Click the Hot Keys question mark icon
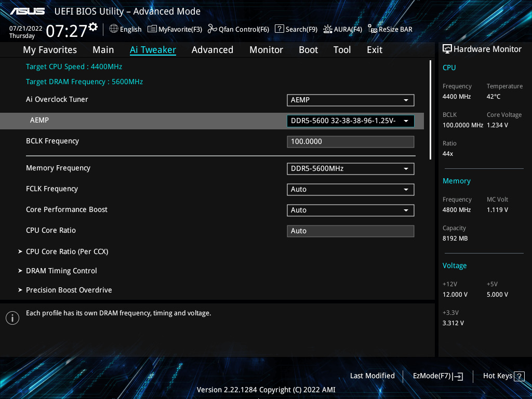The height and width of the screenshot is (399, 532). pos(519,376)
